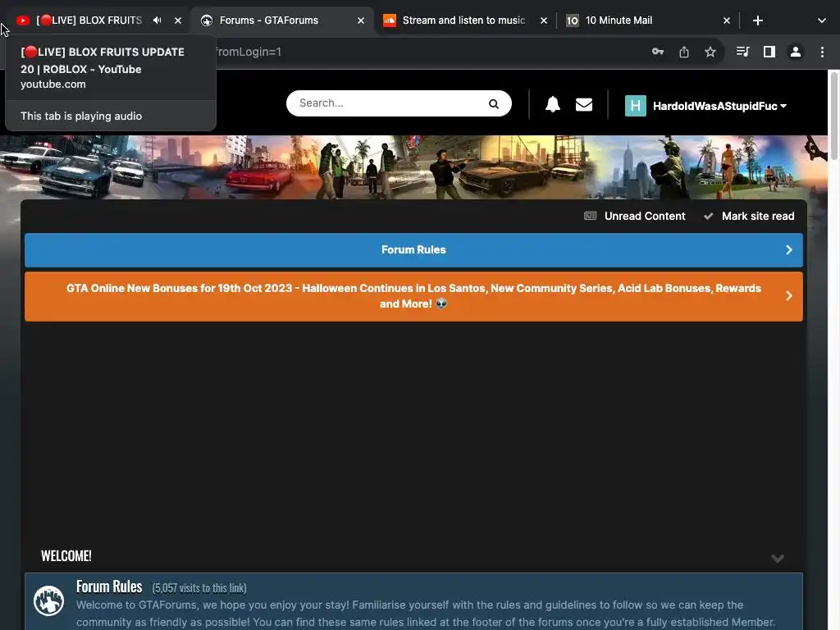Open the media controls icon

742,52
